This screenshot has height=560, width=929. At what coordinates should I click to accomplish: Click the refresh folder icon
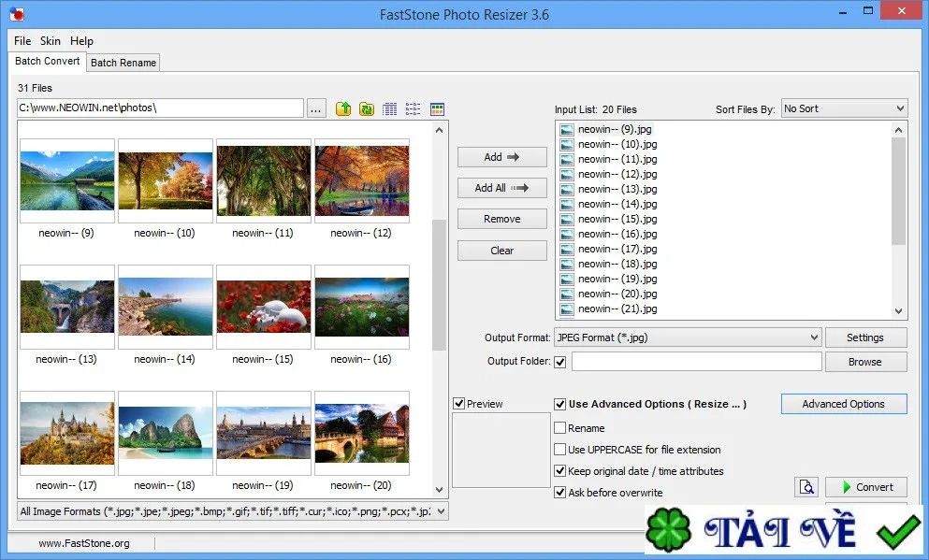(x=367, y=109)
